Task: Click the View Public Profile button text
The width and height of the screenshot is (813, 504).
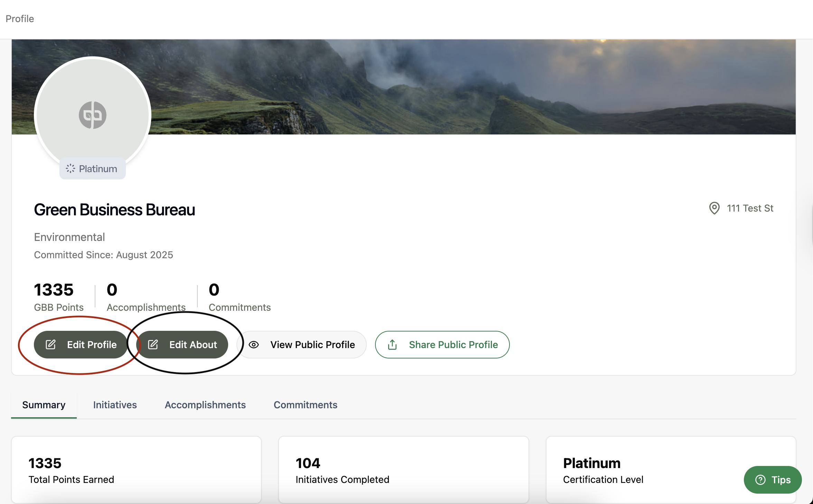Action: (312, 345)
